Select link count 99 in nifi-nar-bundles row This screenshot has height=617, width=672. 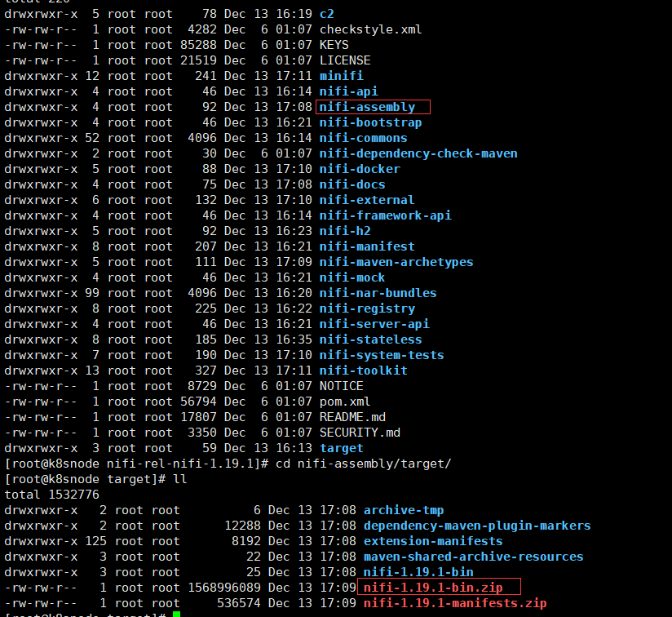pyautogui.click(x=92, y=293)
